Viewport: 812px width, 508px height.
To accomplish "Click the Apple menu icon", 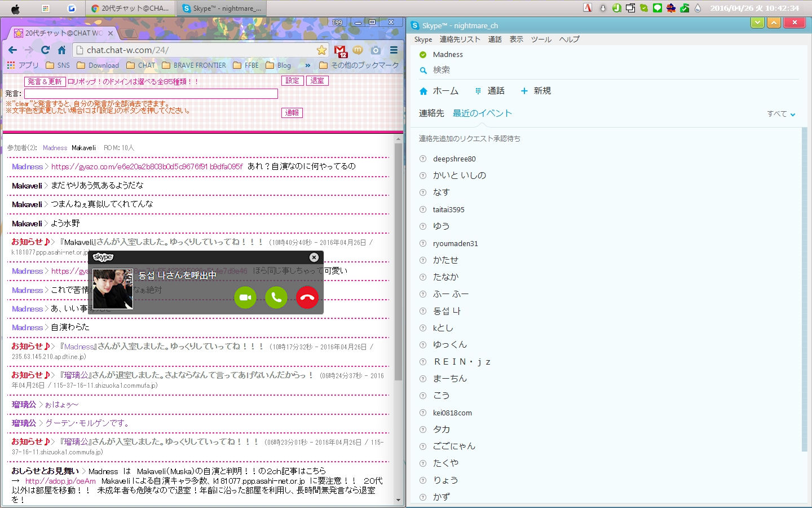I will coord(15,8).
